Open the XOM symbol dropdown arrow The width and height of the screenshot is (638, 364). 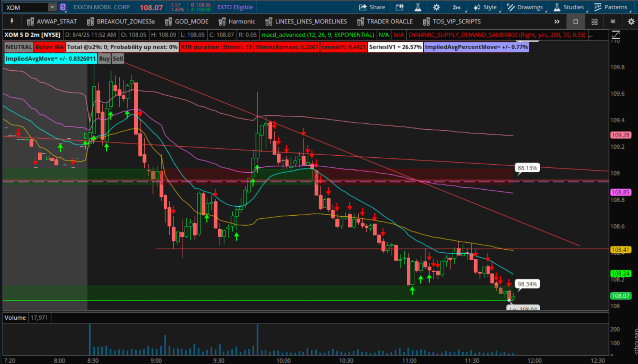tap(52, 7)
